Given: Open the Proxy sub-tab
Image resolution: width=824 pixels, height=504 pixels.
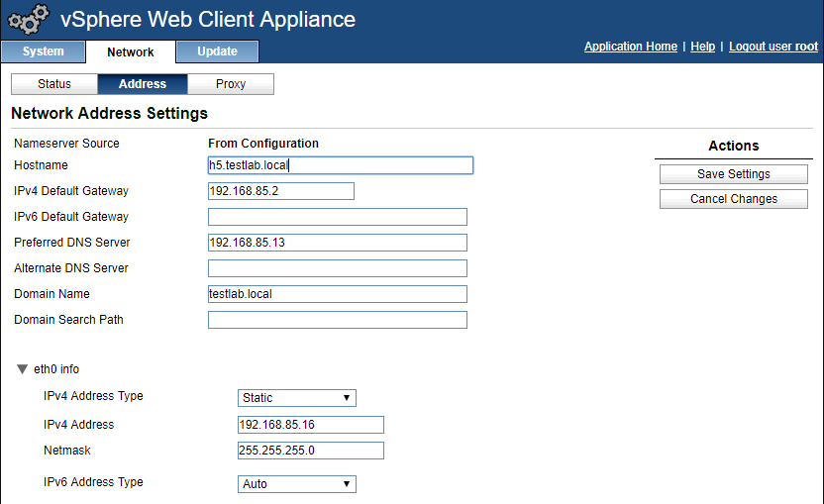Looking at the screenshot, I should 231,84.
